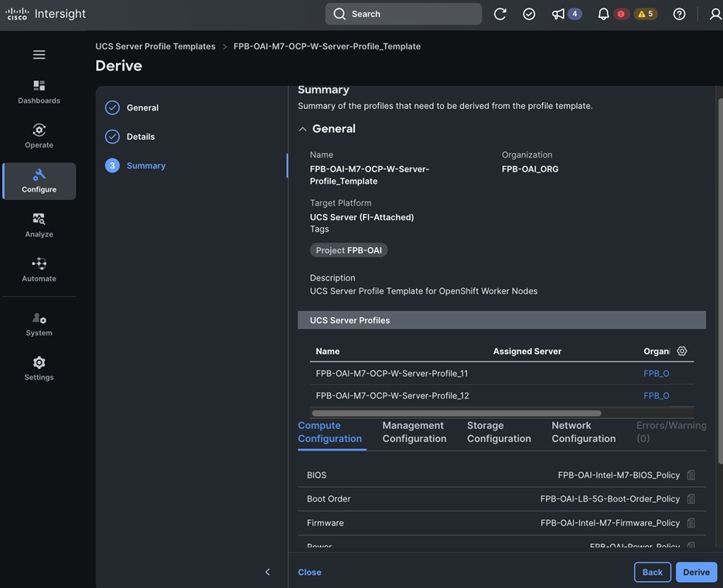Click the template breadcrumb FPB-OAI-M7-OCP-W-Server-Profile_Template
The height and width of the screenshot is (588, 723).
pos(327,46)
